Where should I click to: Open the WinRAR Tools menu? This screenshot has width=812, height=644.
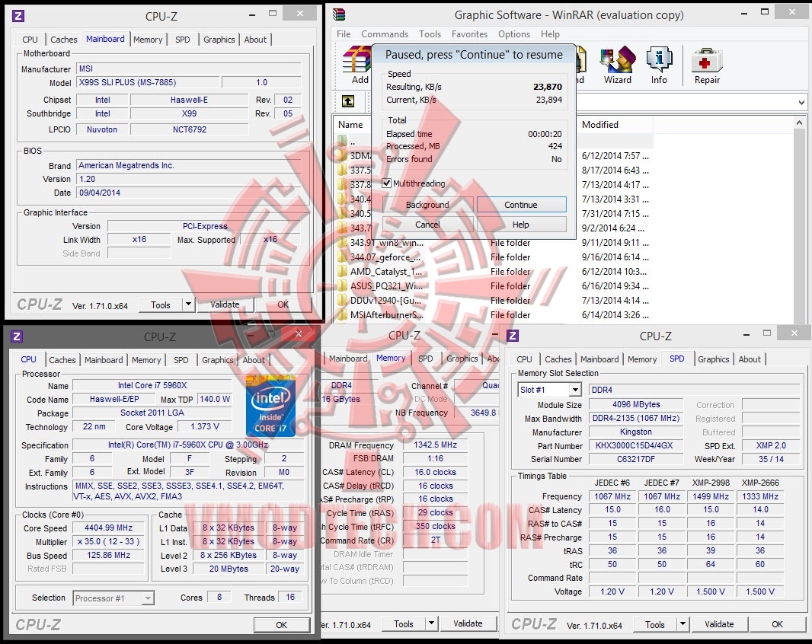click(430, 34)
